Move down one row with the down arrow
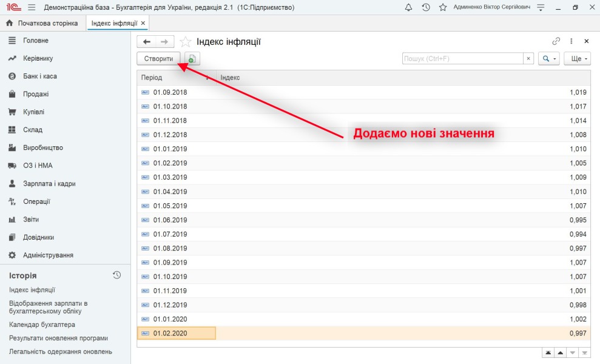Viewport: 600px width, 364px height. point(573,353)
